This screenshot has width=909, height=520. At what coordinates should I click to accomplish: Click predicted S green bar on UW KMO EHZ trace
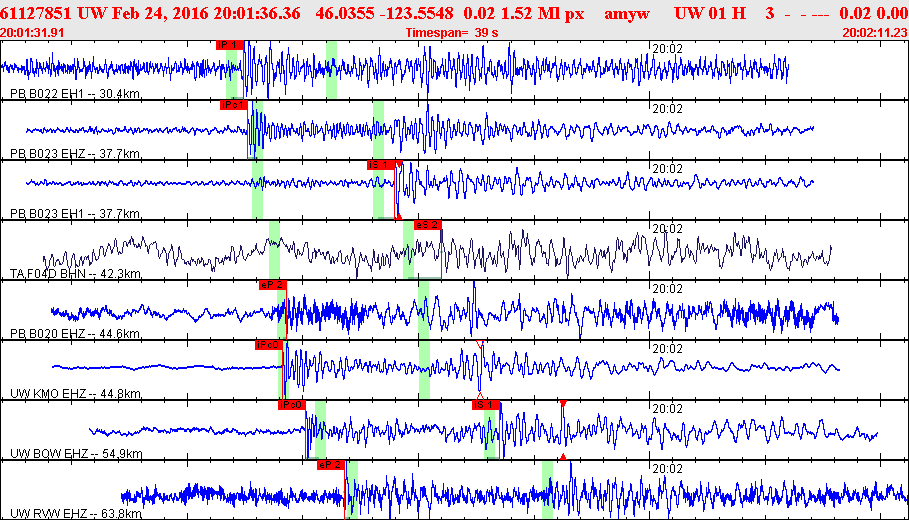(x=424, y=369)
